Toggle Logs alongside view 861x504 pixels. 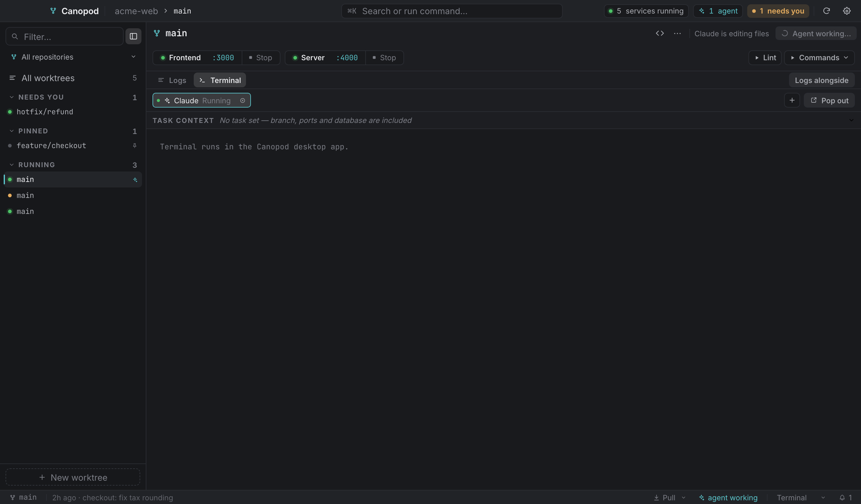point(821,80)
